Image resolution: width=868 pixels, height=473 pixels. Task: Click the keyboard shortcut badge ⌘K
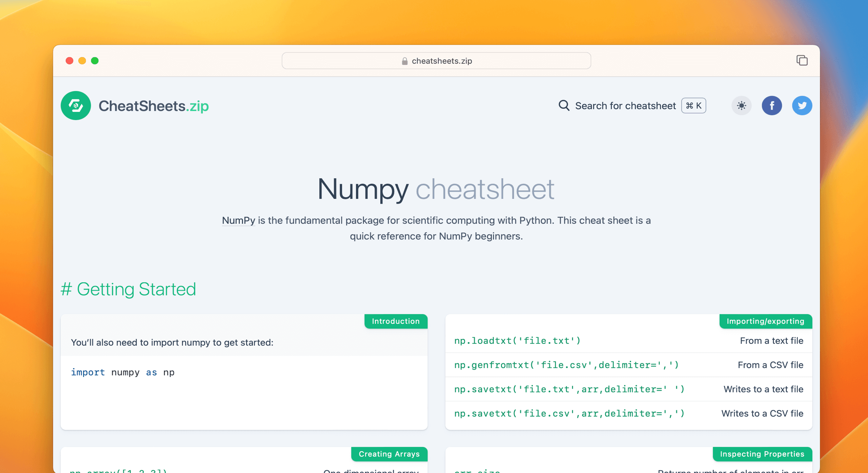pos(693,106)
